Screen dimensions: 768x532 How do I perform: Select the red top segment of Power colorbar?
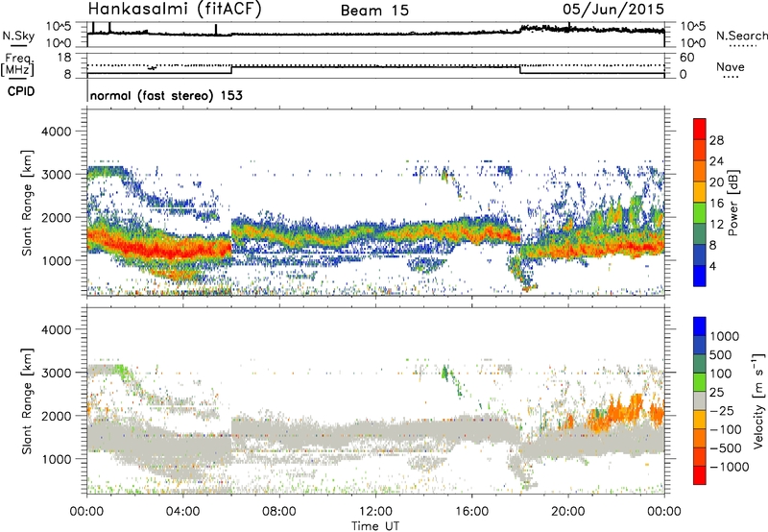click(x=700, y=129)
